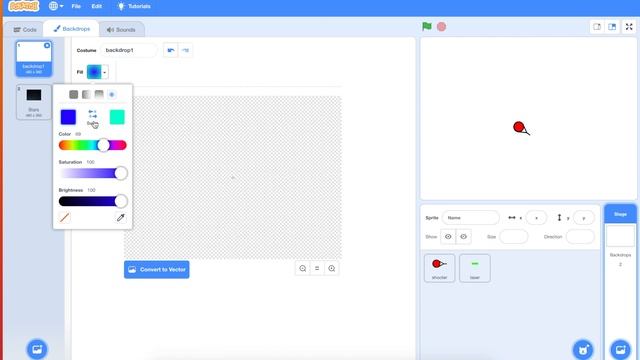Select the blue gradient color swatch
Viewport: 640px width, 360px height.
tap(68, 117)
